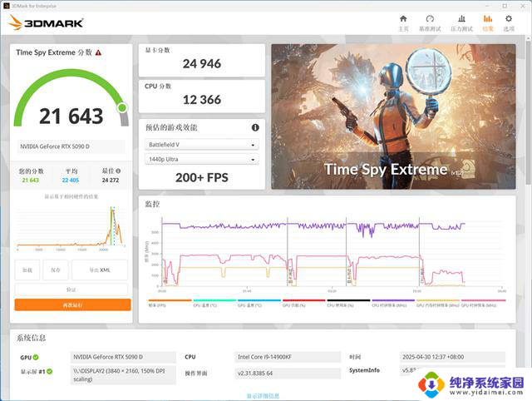The width and height of the screenshot is (532, 401).
Task: Click the 系统信息 section heading
Action: 31,338
